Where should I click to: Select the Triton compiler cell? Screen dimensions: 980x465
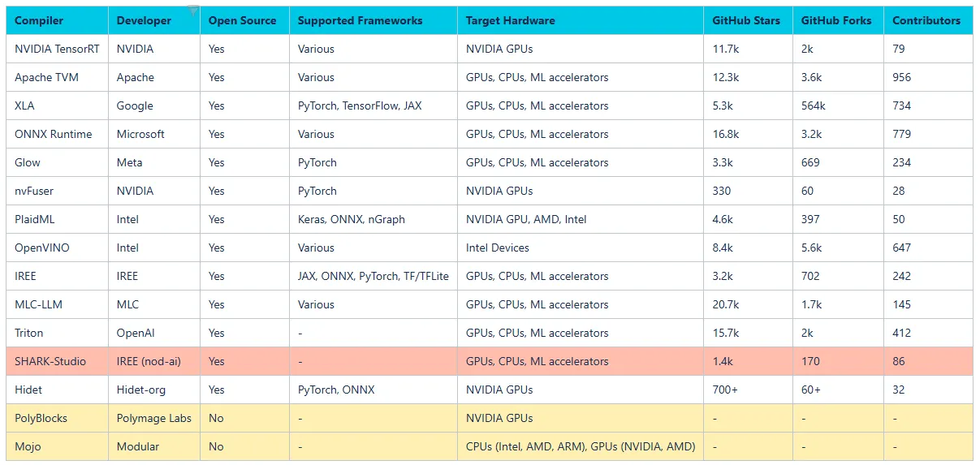[x=58, y=333]
